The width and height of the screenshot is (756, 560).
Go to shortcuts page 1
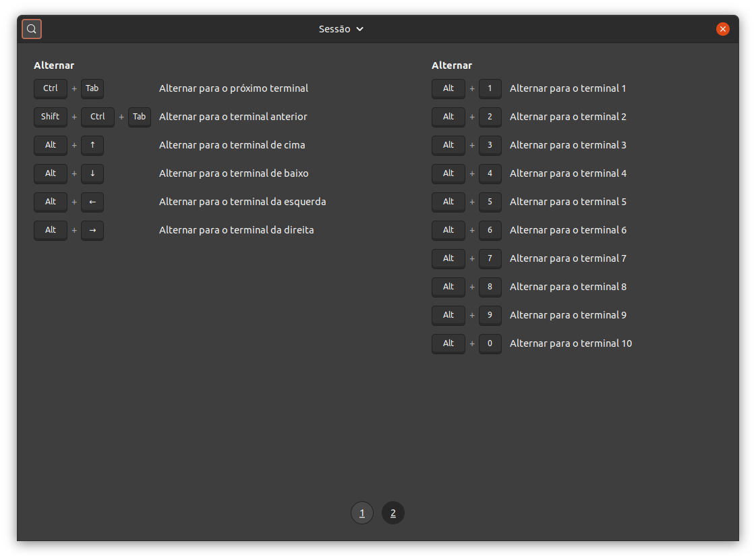point(362,513)
